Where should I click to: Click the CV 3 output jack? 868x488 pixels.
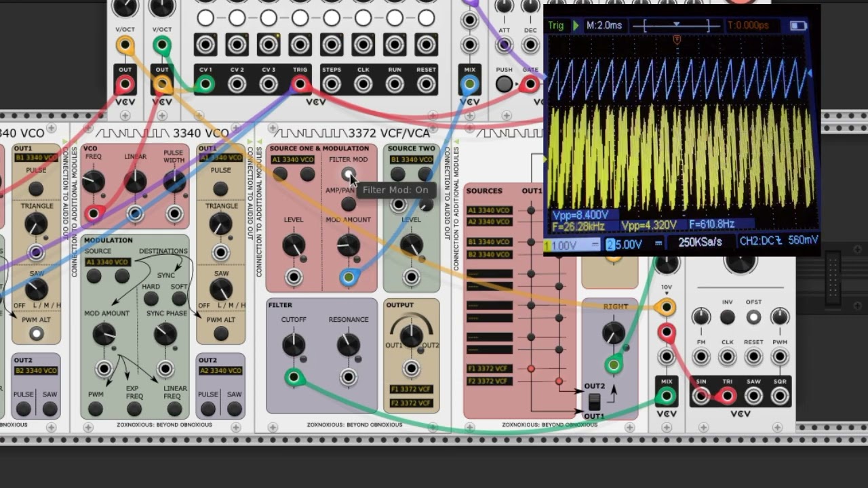click(x=269, y=85)
